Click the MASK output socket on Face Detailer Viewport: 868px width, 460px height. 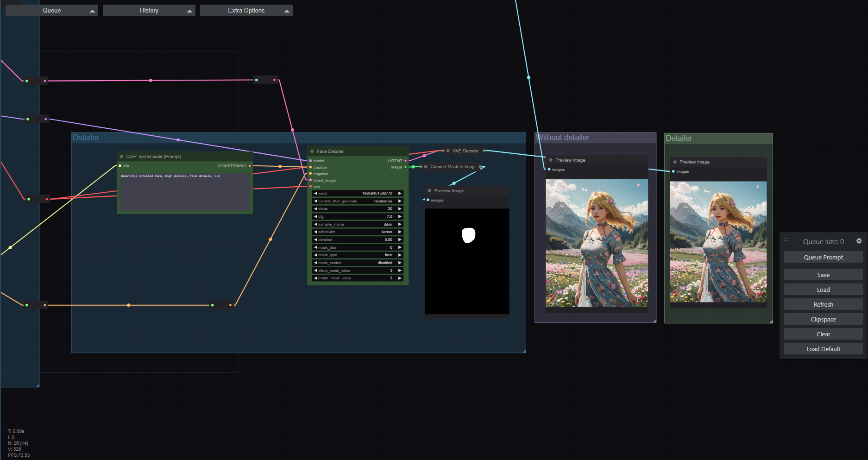point(405,167)
